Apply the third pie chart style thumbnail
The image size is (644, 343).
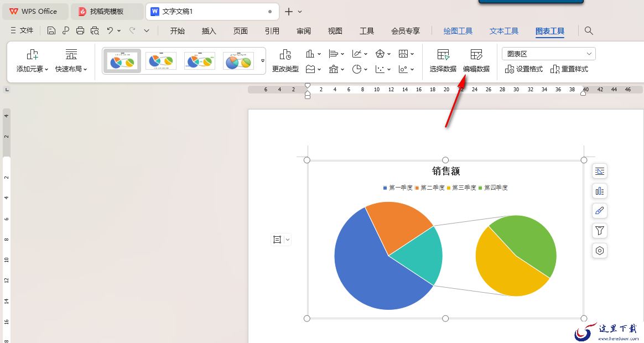(x=200, y=61)
